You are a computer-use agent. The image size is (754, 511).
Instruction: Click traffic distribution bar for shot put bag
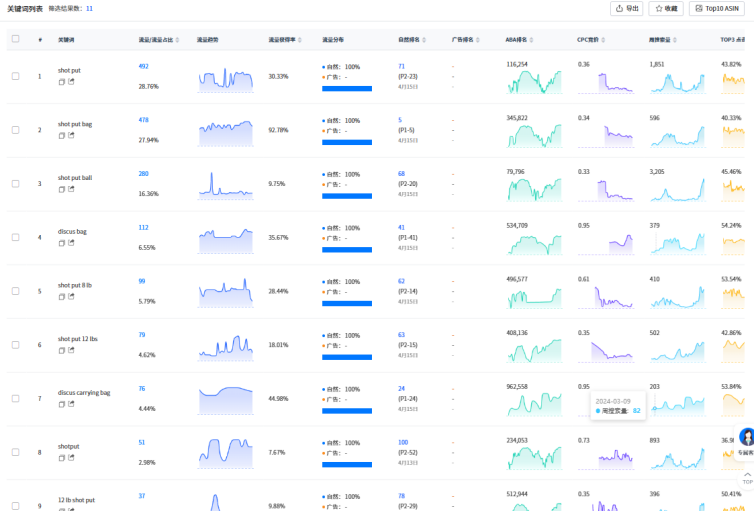click(x=347, y=142)
